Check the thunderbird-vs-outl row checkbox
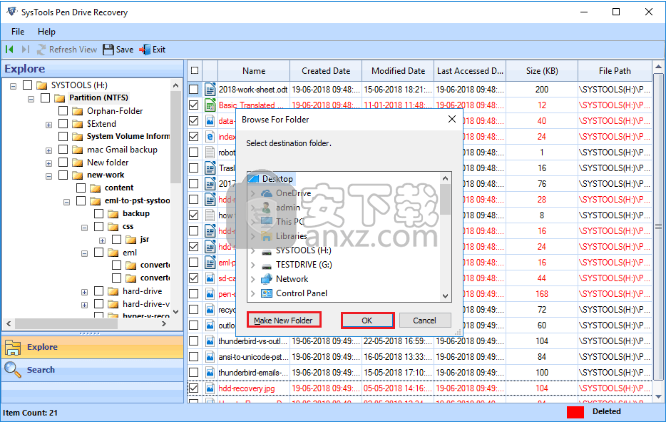The image size is (669, 422). (194, 341)
